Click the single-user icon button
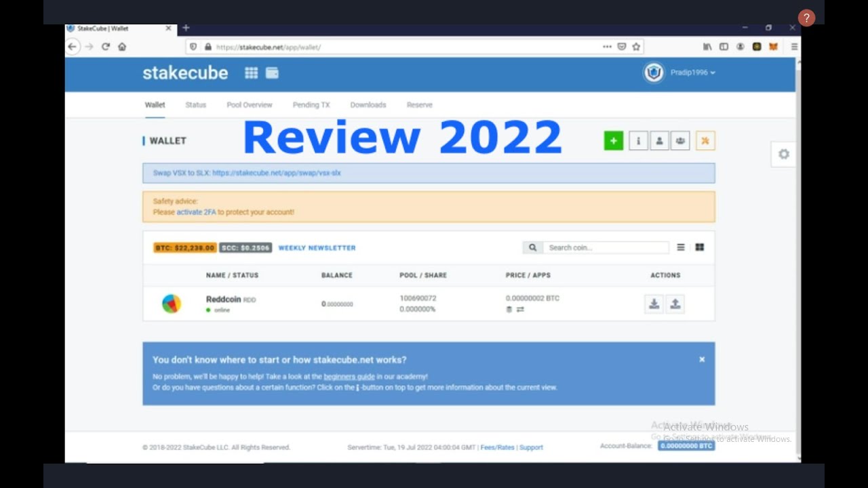This screenshot has width=868, height=488. coord(659,140)
